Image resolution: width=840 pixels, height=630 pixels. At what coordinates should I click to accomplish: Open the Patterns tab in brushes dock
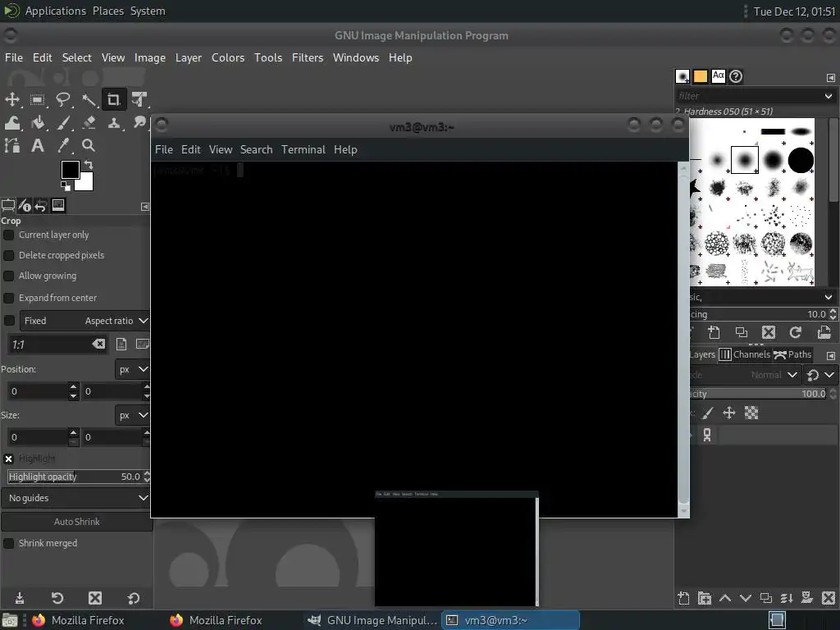click(x=701, y=76)
